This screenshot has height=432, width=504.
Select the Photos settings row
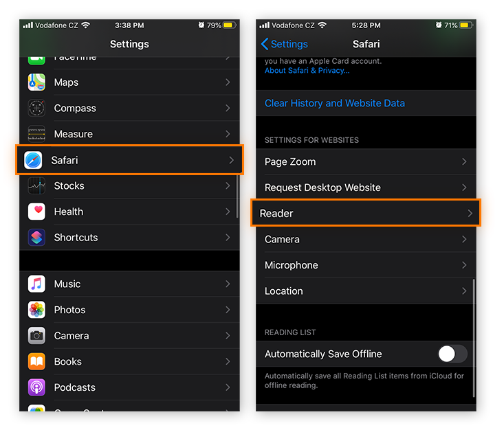tap(129, 310)
